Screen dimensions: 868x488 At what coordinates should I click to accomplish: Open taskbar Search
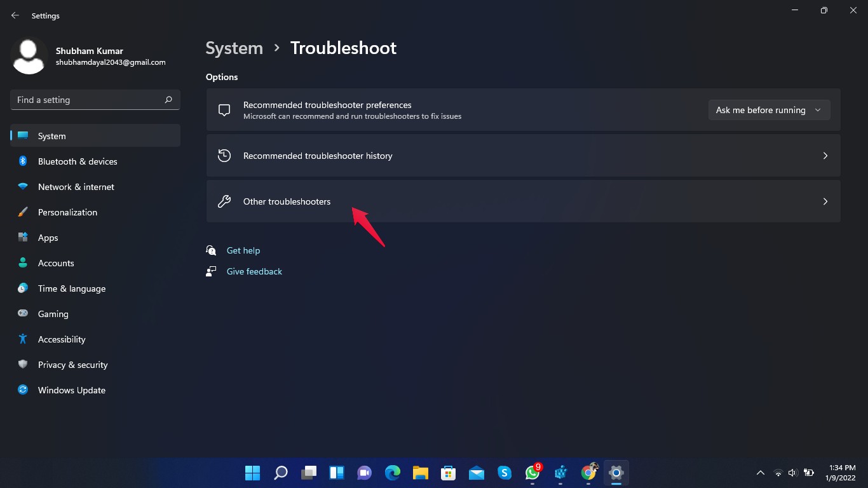point(280,473)
